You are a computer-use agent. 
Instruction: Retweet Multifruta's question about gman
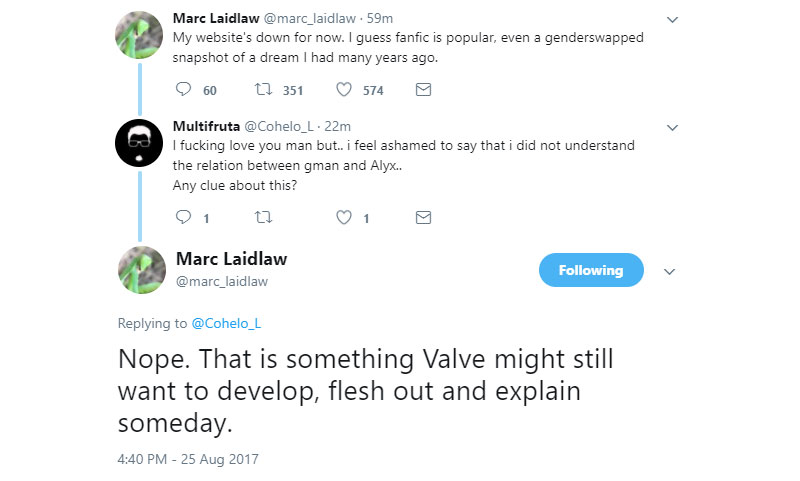point(263,218)
